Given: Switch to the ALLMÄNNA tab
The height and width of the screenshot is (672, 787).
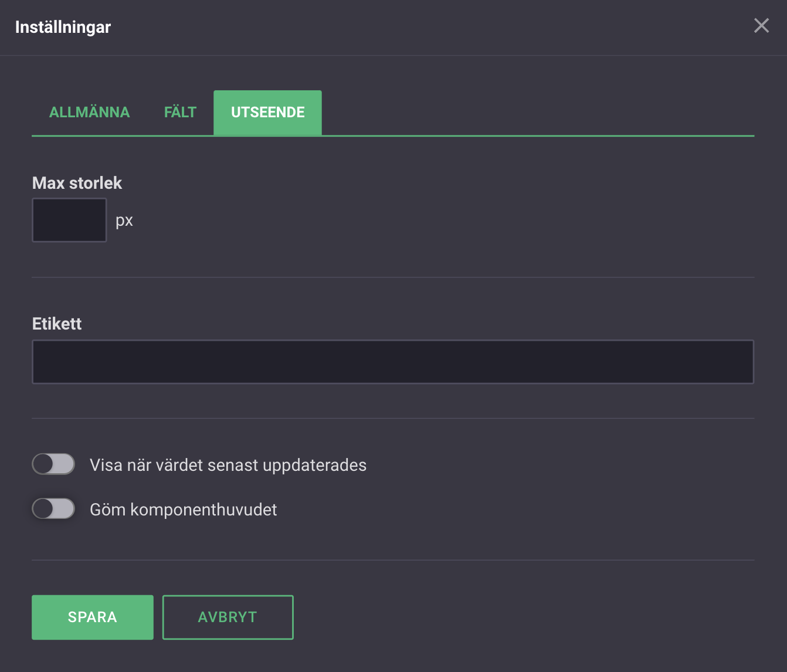Looking at the screenshot, I should [89, 113].
